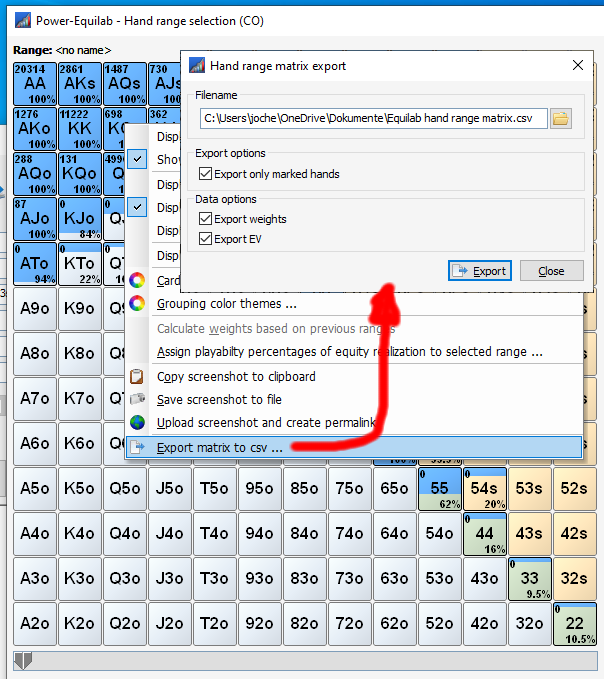Select the 32o hand cell
604x679 pixels.
pos(530,624)
